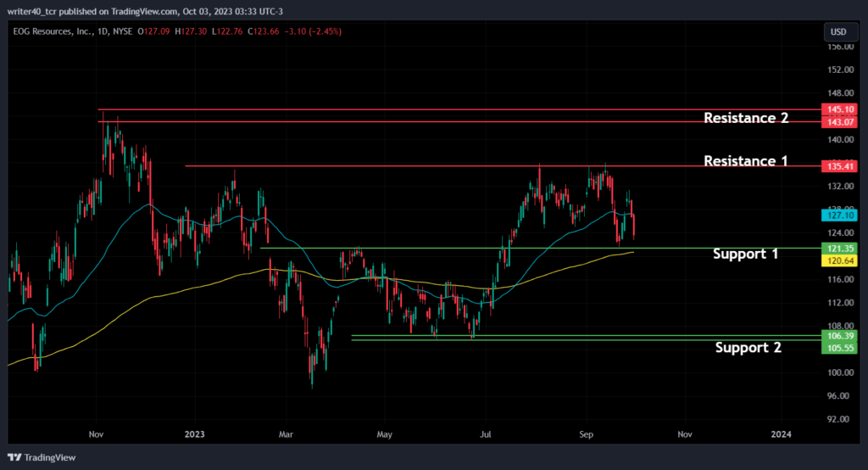
Task: Click the 148.00 price axis tick
Action: [x=840, y=93]
